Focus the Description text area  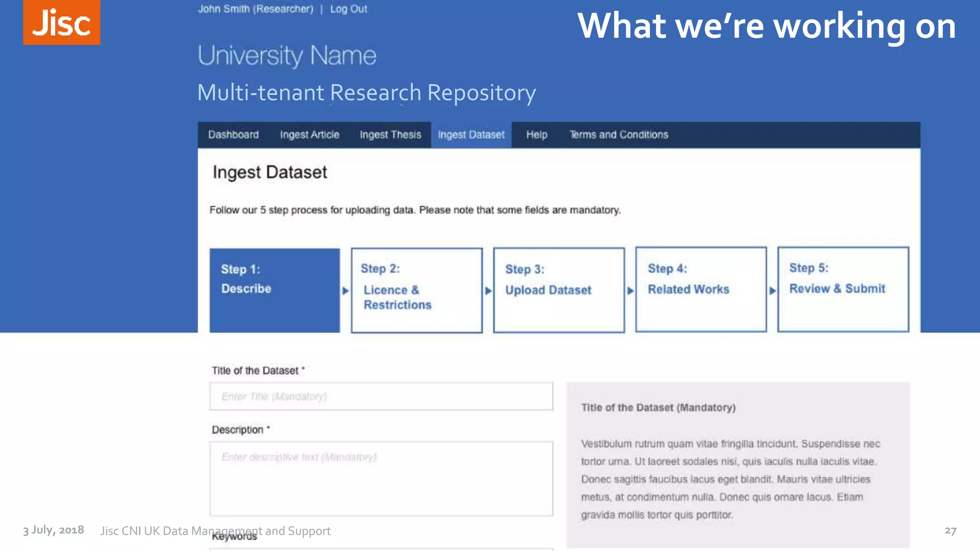381,479
